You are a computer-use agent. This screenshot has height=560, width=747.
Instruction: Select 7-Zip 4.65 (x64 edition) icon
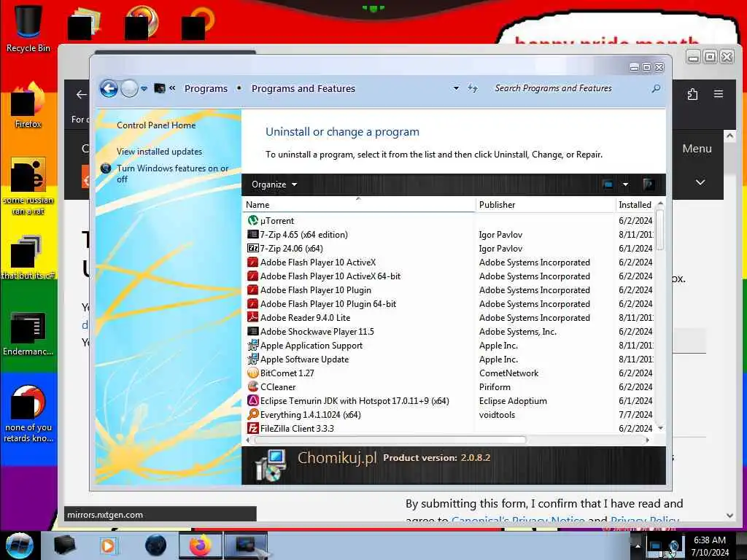pos(253,234)
